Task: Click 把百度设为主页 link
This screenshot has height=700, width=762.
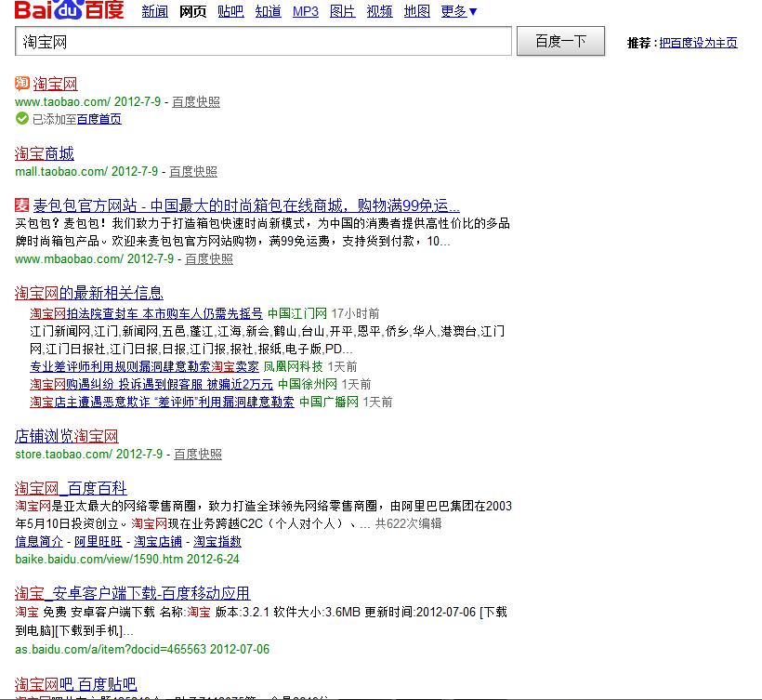Action: tap(698, 43)
